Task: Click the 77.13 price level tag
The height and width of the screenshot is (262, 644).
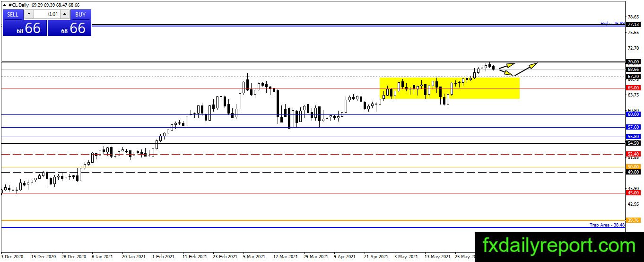Action: coord(633,25)
